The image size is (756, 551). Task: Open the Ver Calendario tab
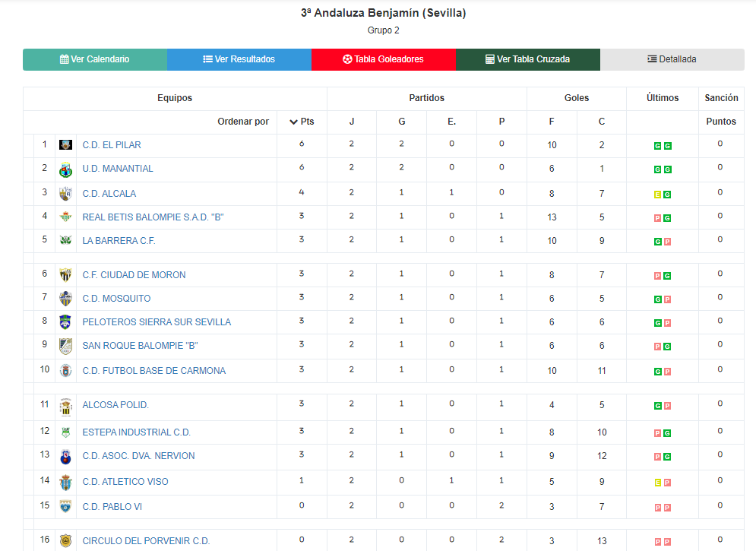tap(95, 59)
